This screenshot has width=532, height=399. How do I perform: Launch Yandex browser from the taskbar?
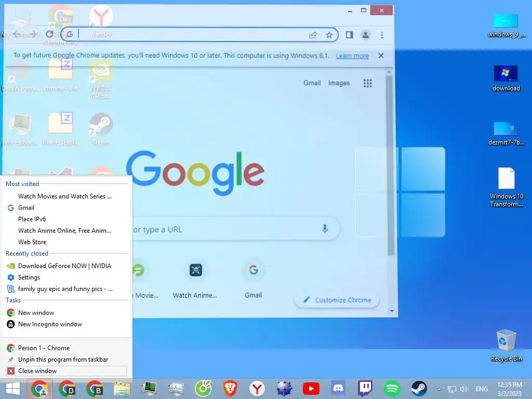click(257, 389)
